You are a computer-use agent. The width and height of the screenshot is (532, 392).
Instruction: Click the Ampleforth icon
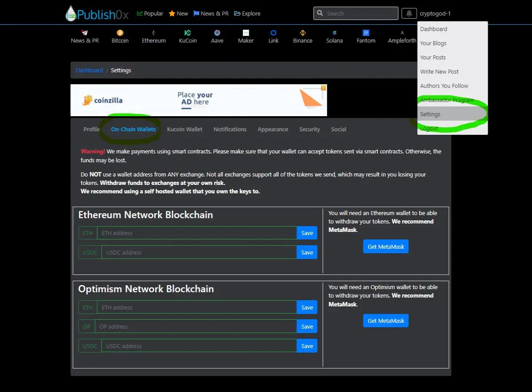tap(402, 33)
